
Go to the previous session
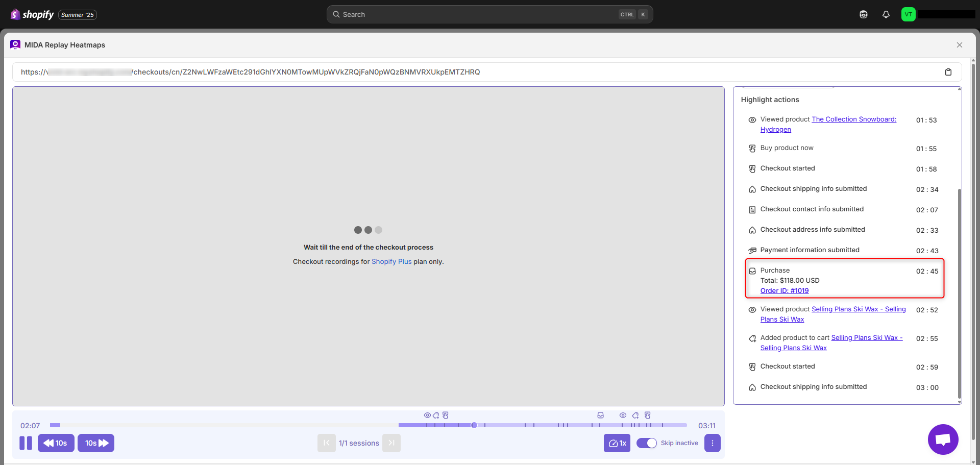coord(326,443)
